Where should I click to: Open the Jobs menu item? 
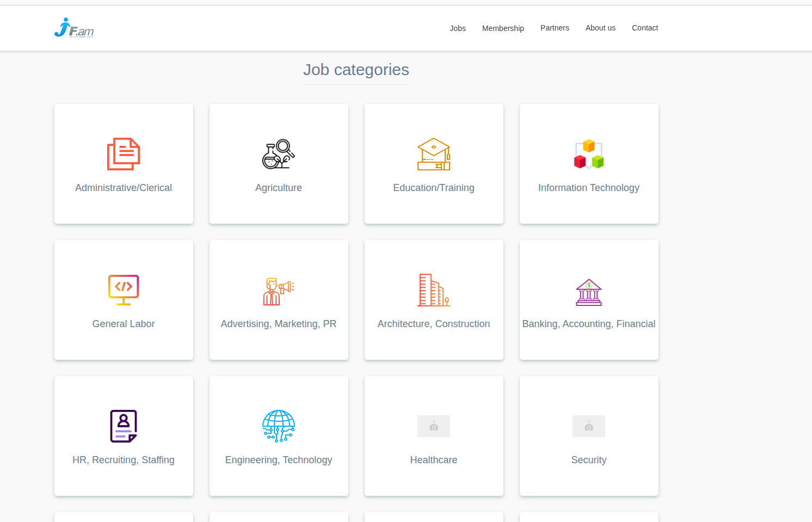(x=458, y=28)
